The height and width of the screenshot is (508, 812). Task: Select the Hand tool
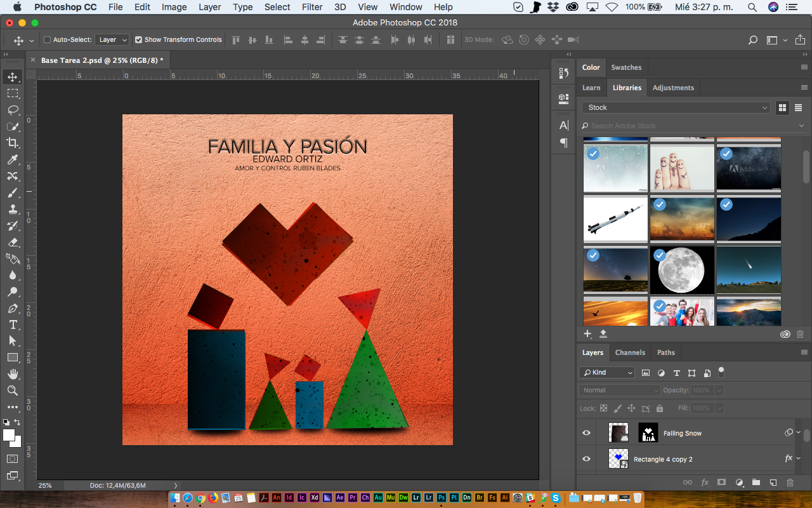(13, 374)
